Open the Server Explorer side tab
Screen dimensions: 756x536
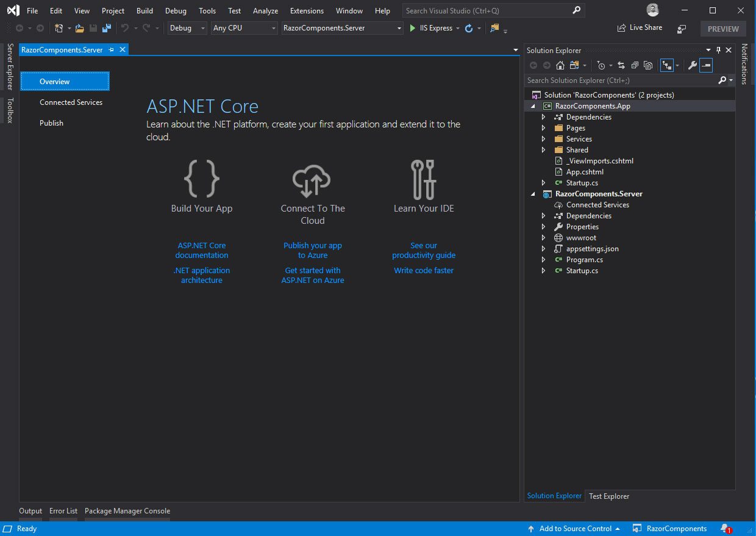[x=9, y=67]
